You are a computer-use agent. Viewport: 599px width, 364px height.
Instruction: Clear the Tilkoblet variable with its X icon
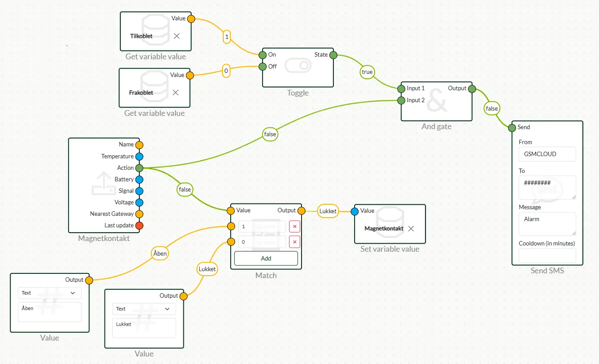tap(177, 36)
